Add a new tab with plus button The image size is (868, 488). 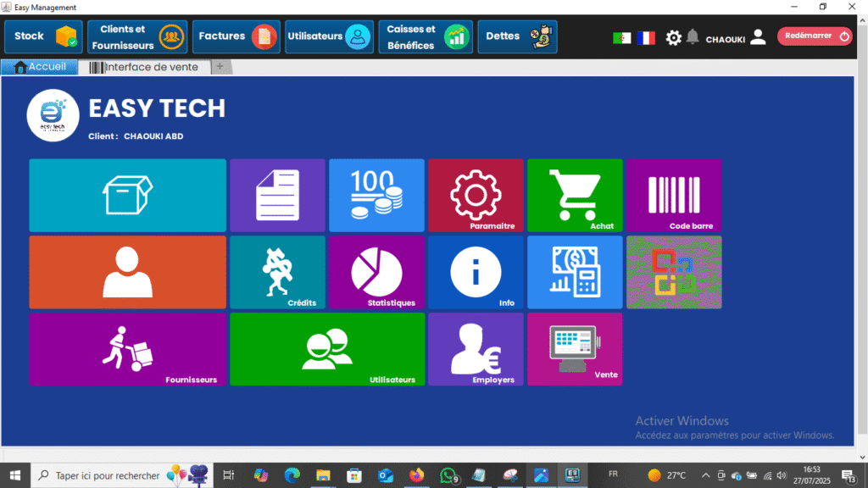pos(220,67)
